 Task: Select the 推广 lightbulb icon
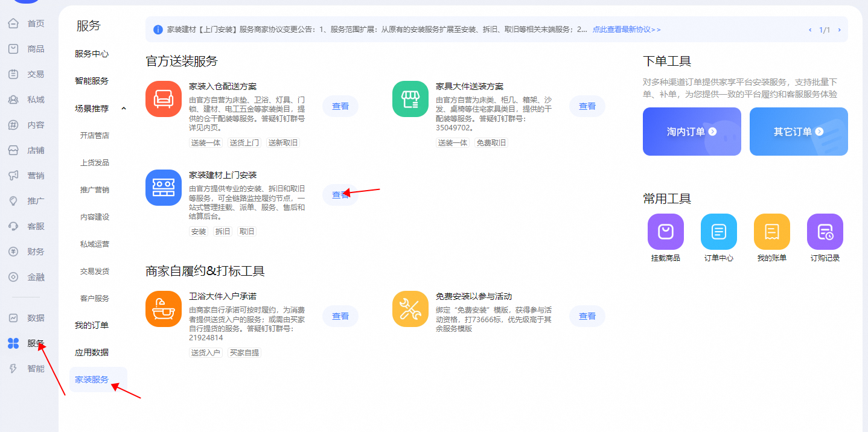click(x=13, y=201)
